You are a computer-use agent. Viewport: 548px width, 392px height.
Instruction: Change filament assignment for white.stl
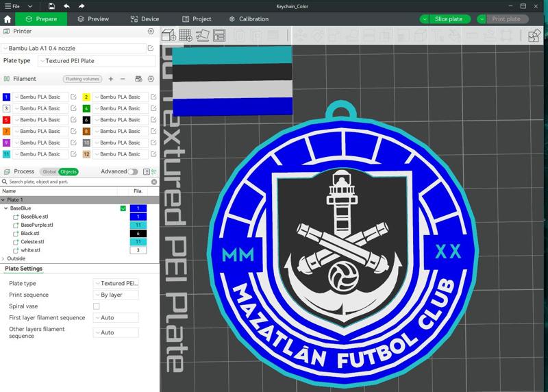pyautogui.click(x=138, y=250)
